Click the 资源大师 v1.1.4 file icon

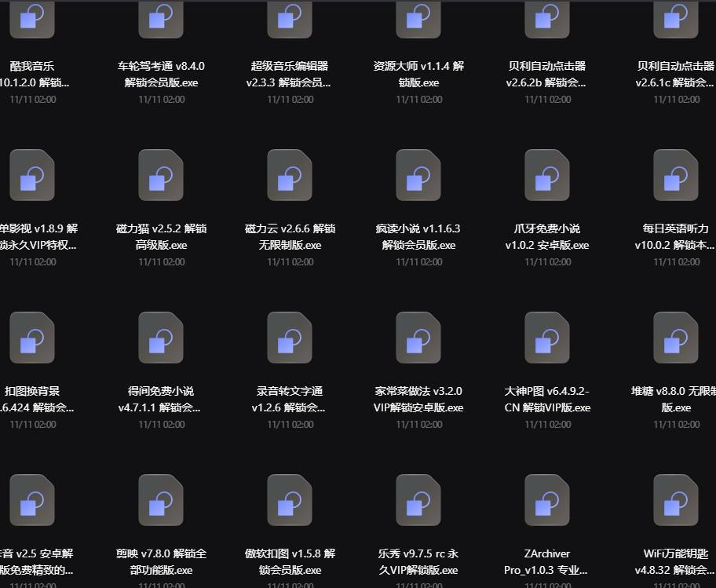418,19
